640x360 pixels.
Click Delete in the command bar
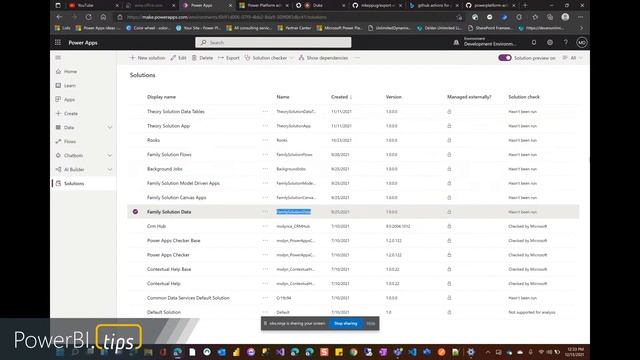tap(202, 58)
